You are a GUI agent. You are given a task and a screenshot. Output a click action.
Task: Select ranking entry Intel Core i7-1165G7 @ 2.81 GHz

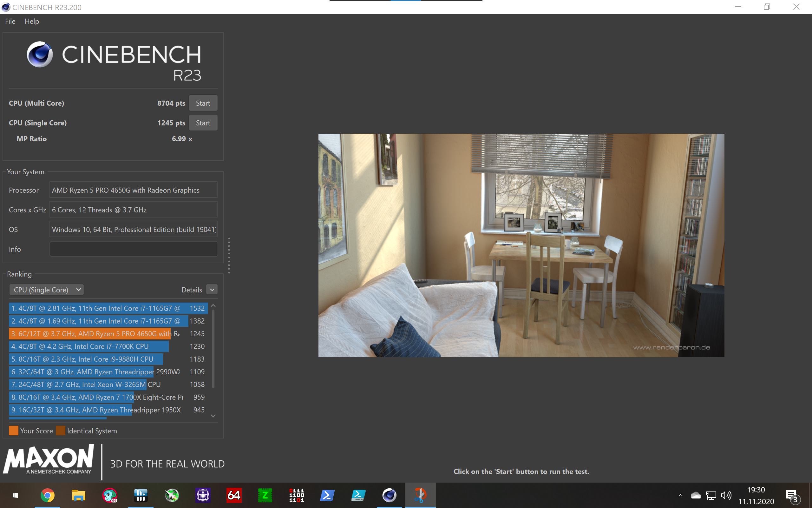108,308
